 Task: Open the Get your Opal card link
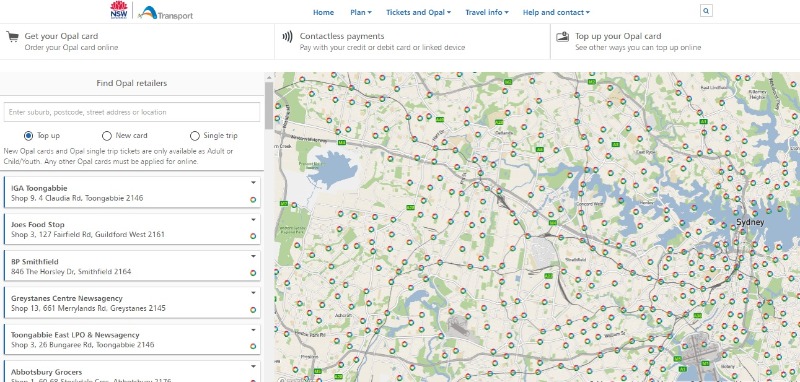pyautogui.click(x=61, y=36)
